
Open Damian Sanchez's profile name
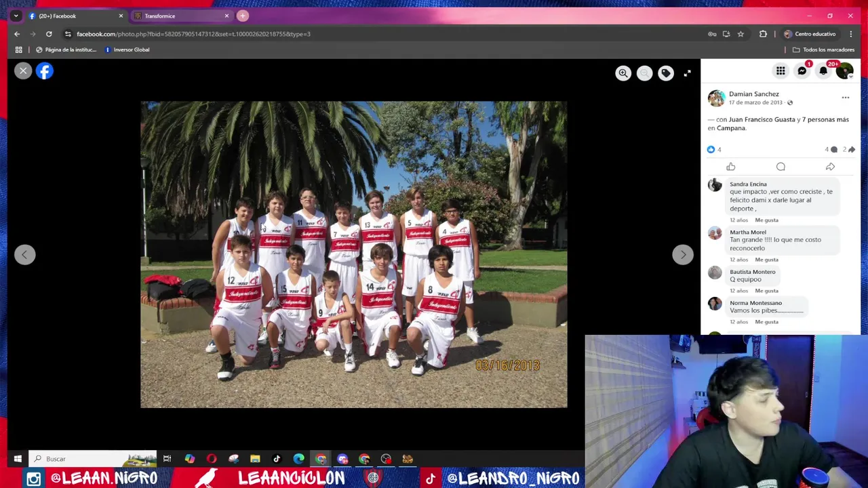click(x=753, y=94)
